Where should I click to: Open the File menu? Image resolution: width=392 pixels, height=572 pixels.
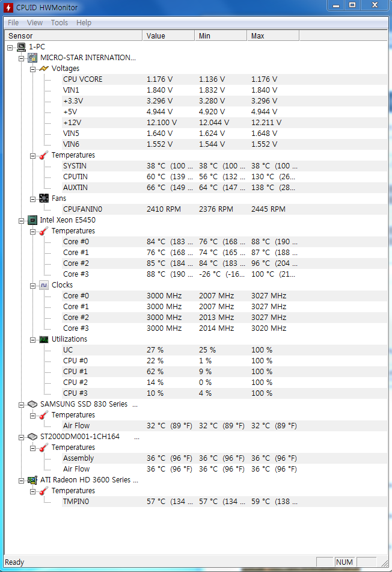tap(13, 23)
